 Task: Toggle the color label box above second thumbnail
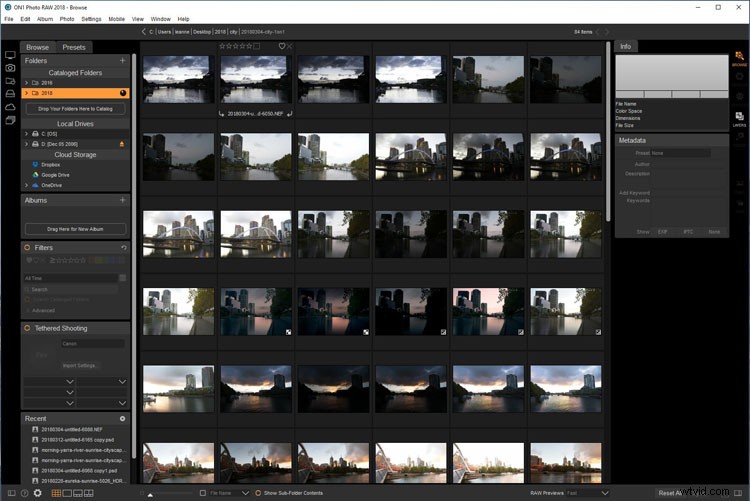click(257, 46)
